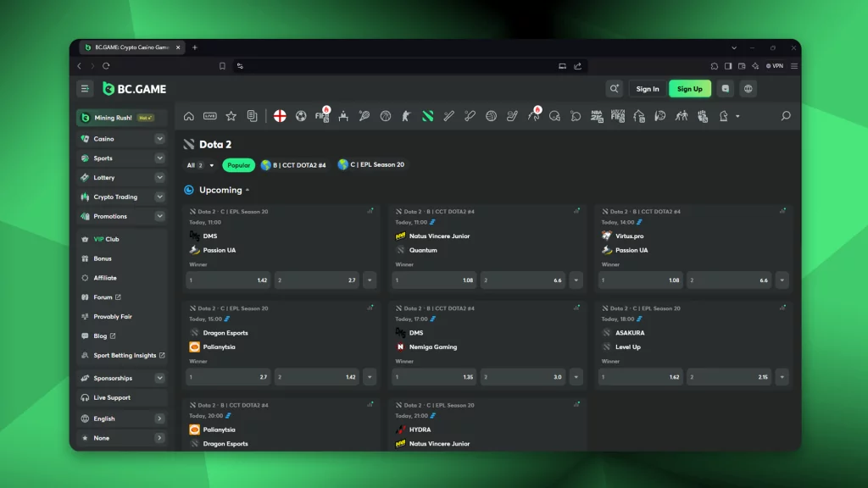Open favorites star in sports bar
The width and height of the screenshot is (868, 488).
point(231,116)
